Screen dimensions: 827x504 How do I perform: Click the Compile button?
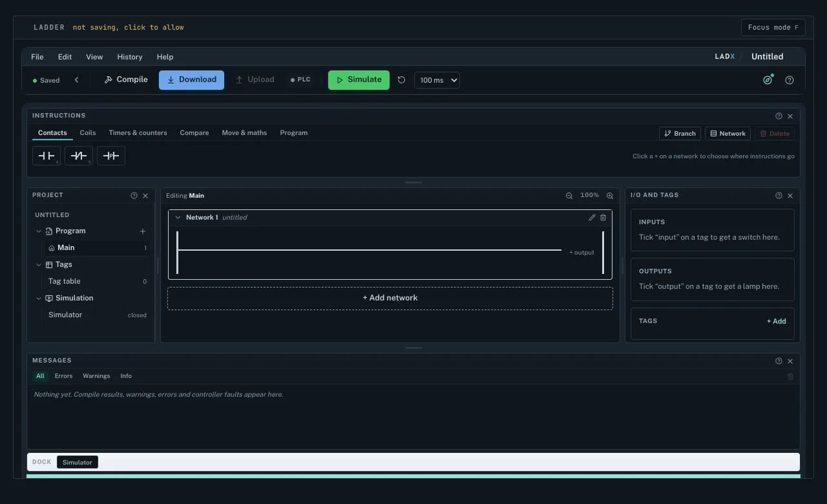[x=126, y=79]
